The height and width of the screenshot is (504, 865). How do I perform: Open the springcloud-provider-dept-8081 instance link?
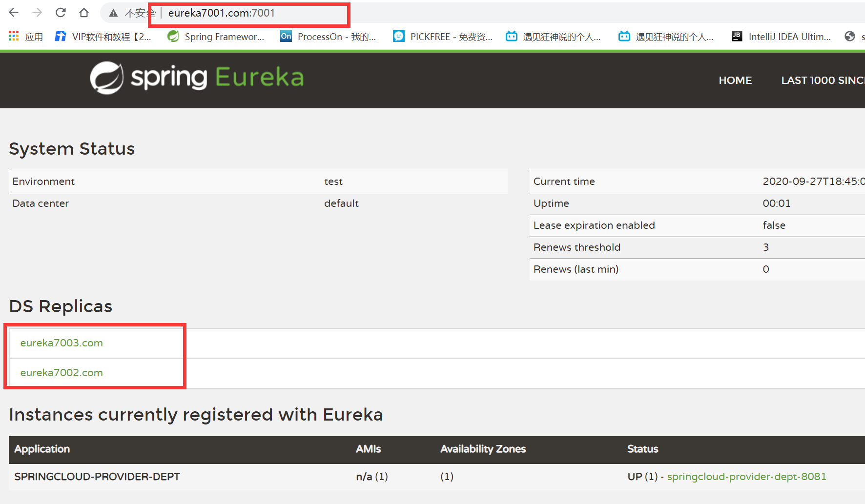pyautogui.click(x=746, y=477)
